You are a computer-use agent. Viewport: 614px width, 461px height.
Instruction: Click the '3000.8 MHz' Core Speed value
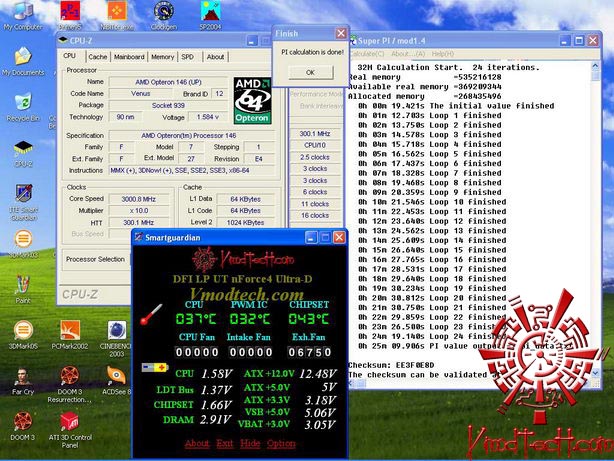[x=139, y=199]
